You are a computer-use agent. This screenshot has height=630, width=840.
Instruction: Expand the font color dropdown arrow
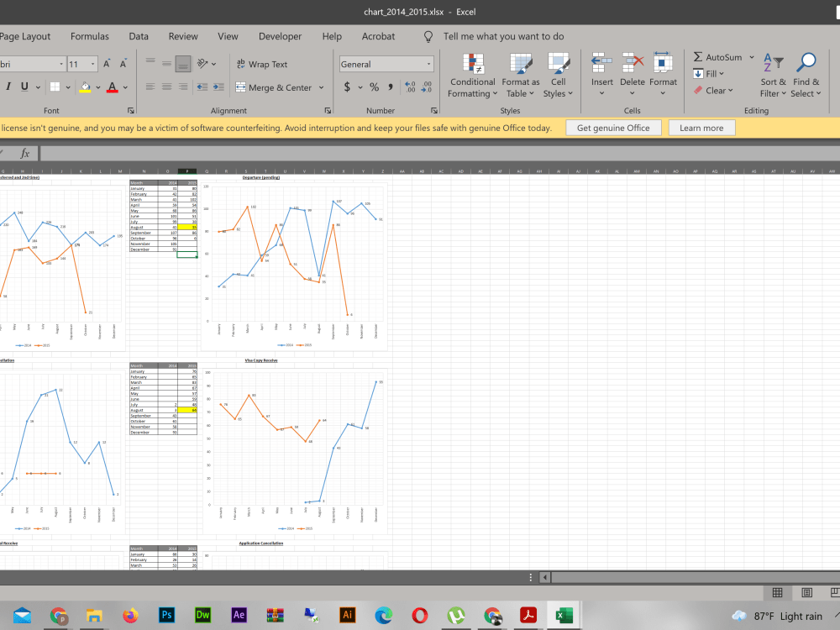(x=125, y=87)
